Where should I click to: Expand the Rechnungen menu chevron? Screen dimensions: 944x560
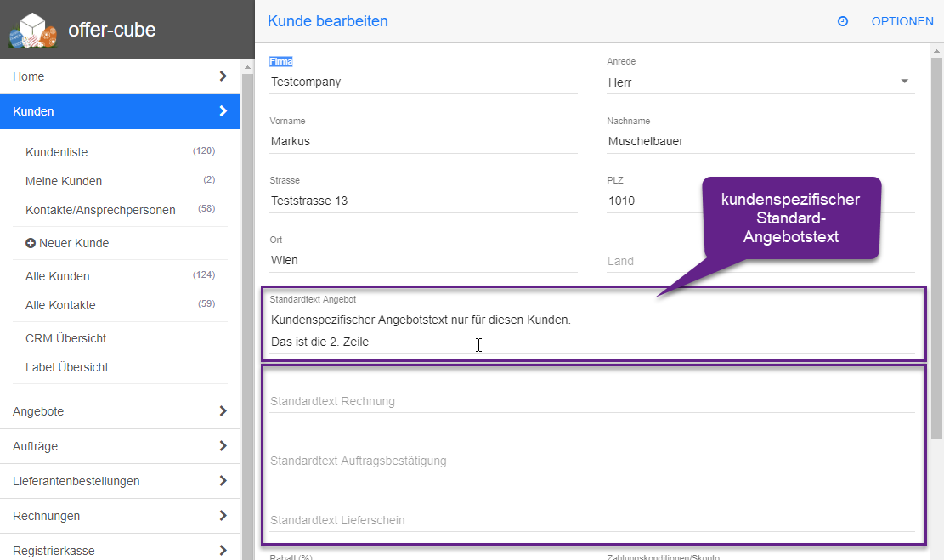[x=223, y=516]
